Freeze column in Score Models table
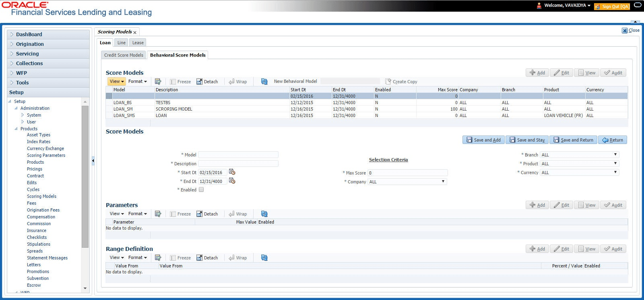644x300 pixels. pos(180,82)
